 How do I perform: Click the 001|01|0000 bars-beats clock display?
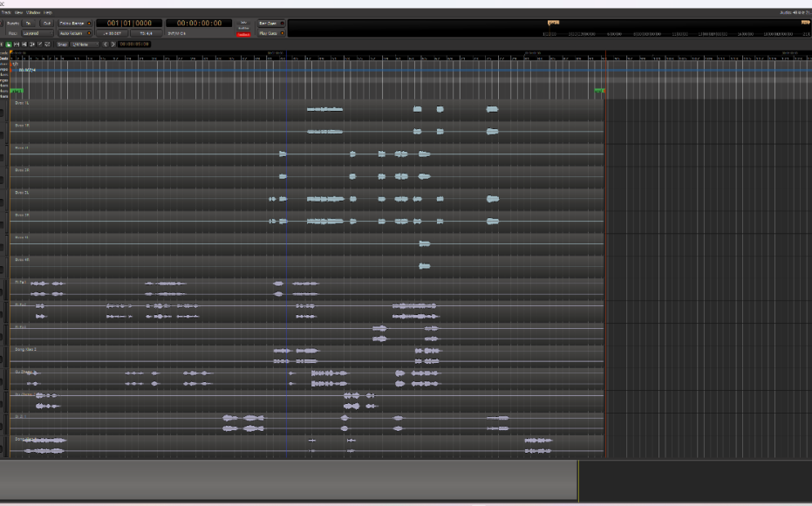pyautogui.click(x=128, y=23)
